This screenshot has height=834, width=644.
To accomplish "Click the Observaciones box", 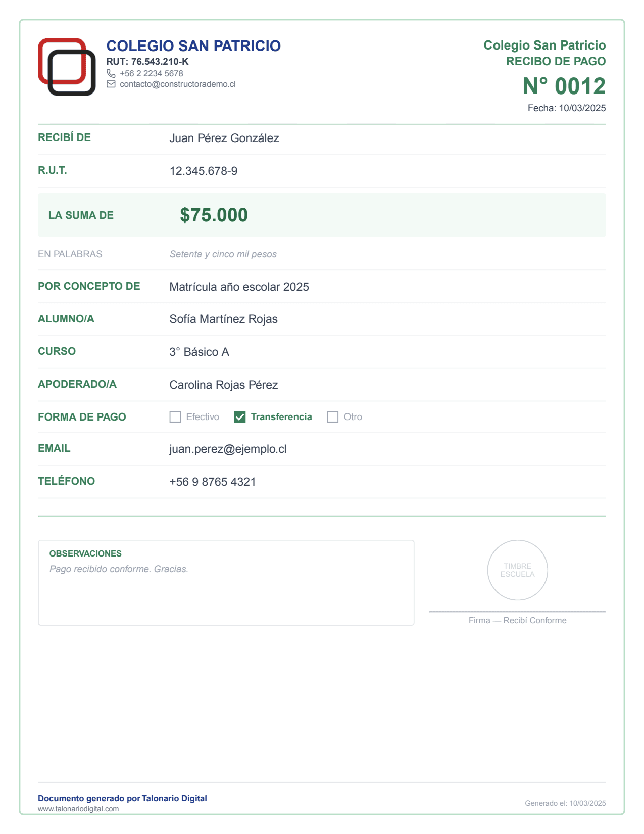I will point(226,583).
